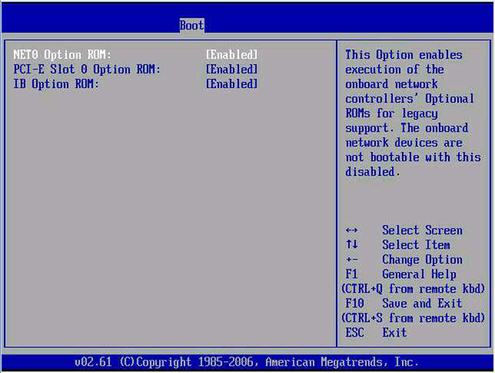Click the F1 General Help hint

tap(401, 274)
